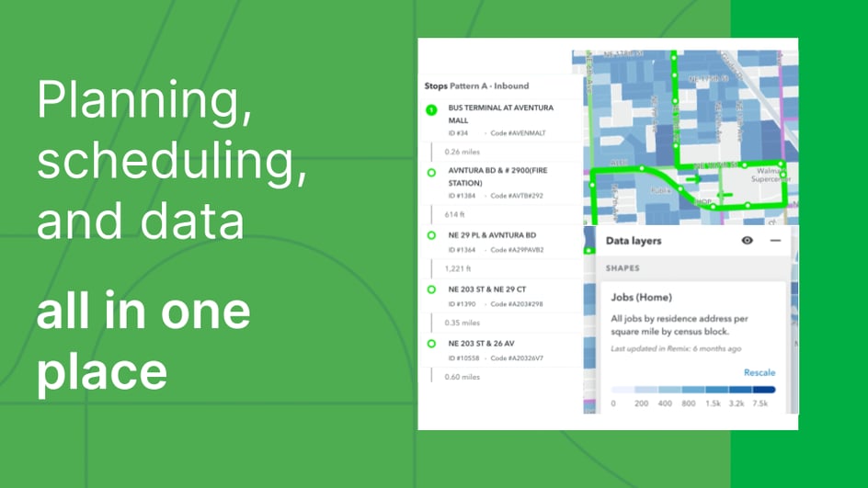Toggle the Data layers eye visibility icon

click(747, 240)
